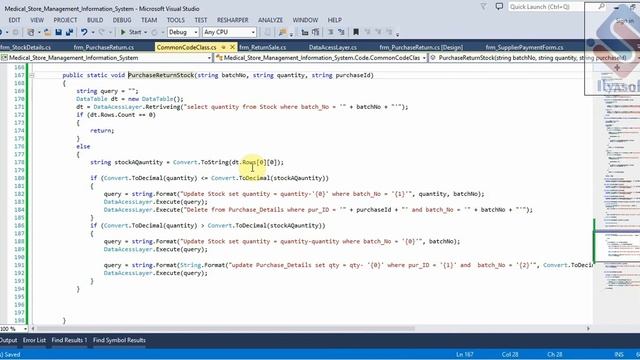Open the BUILD menu
Screen dimensions: 640x360
pyautogui.click(x=95, y=20)
